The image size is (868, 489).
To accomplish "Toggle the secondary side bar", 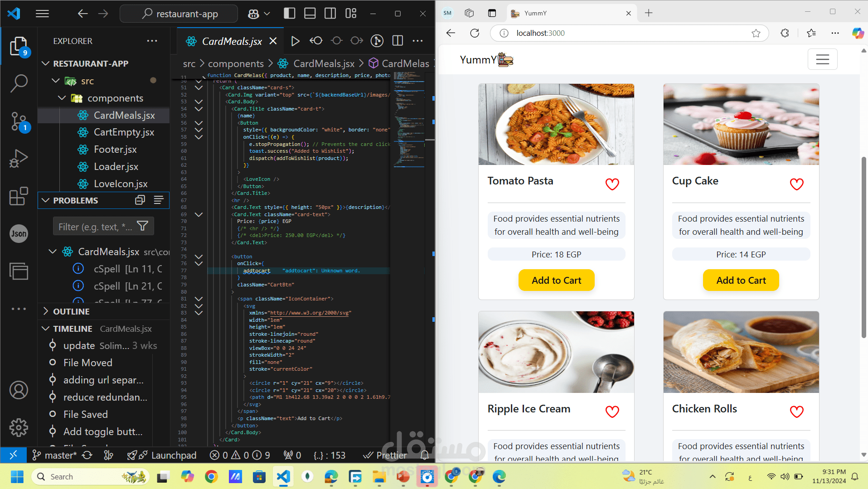I will (x=330, y=14).
